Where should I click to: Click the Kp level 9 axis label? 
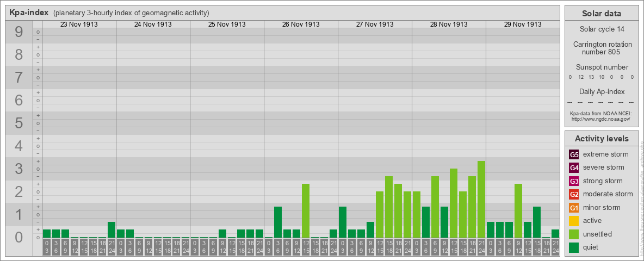coord(19,32)
